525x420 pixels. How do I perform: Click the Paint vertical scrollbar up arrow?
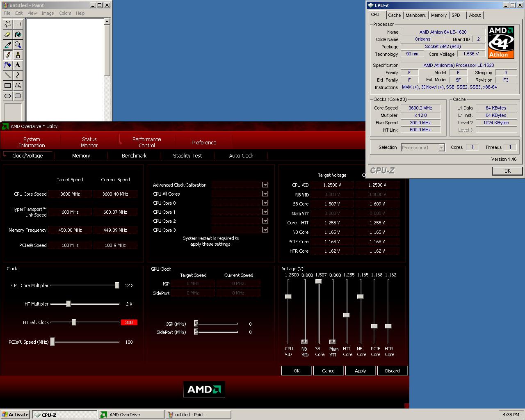(x=107, y=22)
